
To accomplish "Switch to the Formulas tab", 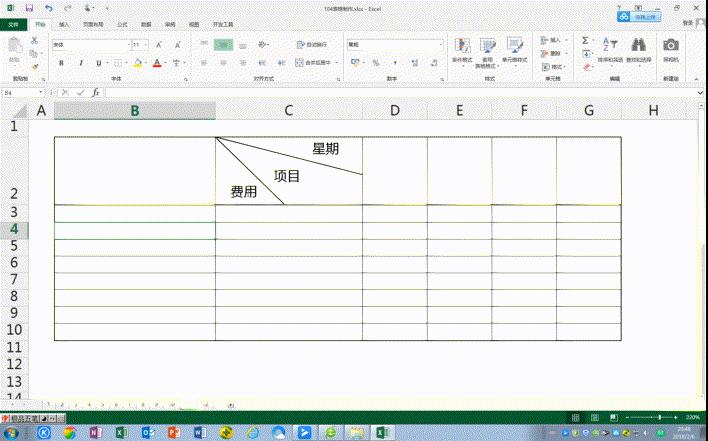I will 122,24.
